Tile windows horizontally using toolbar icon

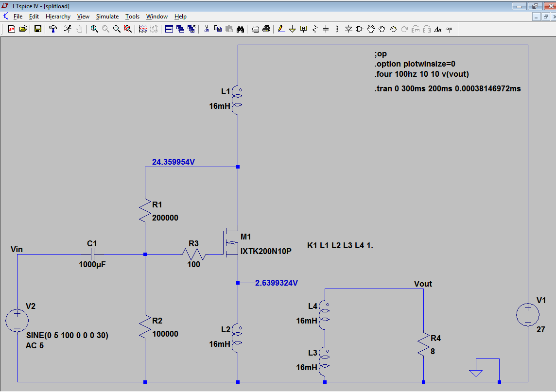click(169, 29)
